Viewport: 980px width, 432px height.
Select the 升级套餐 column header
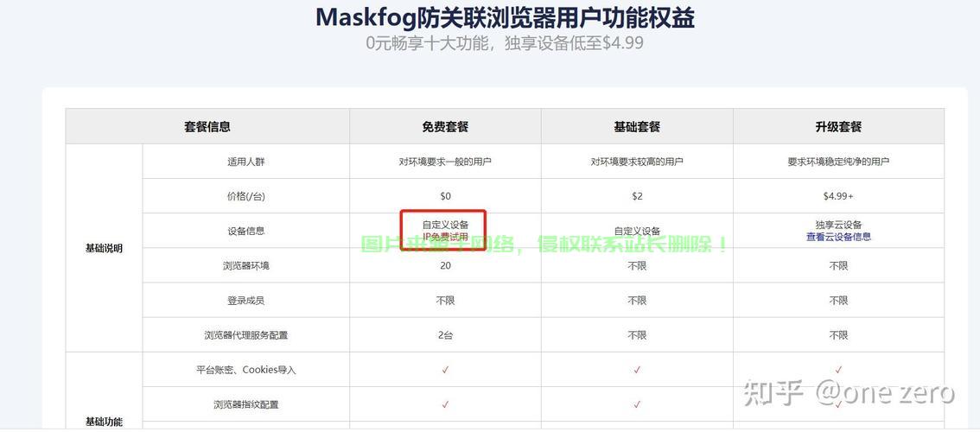838,126
